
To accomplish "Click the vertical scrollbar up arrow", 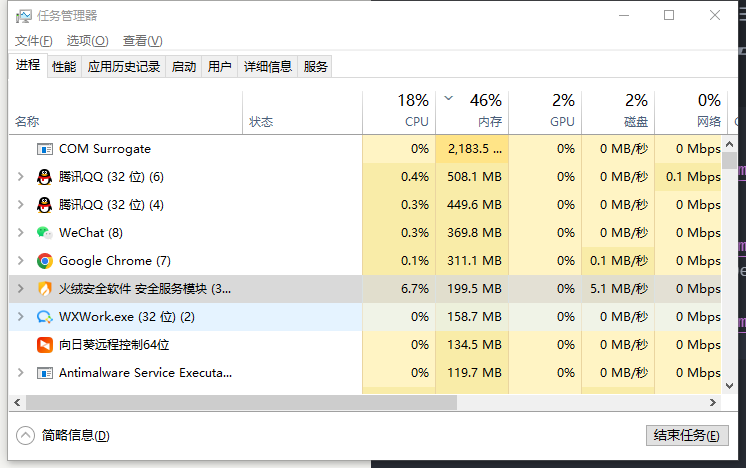I will pos(729,144).
